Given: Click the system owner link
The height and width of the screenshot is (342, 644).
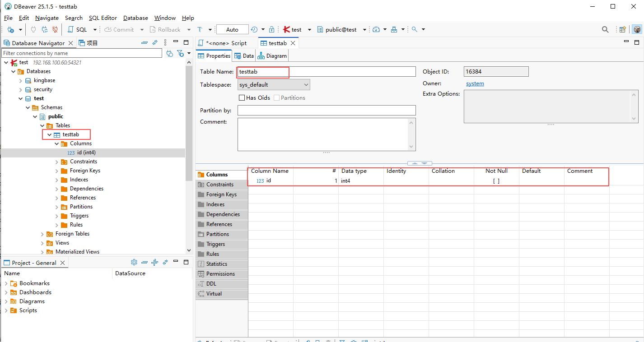Looking at the screenshot, I should click(475, 83).
